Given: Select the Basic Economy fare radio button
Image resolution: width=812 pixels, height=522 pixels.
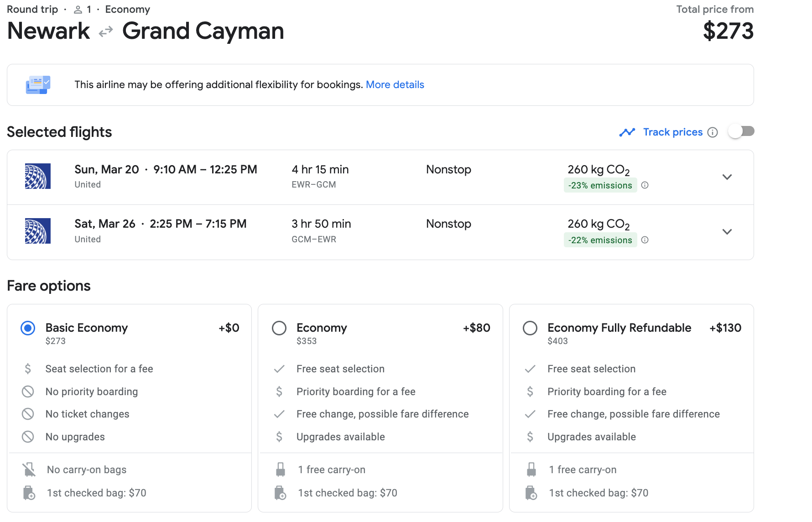Looking at the screenshot, I should tap(28, 328).
